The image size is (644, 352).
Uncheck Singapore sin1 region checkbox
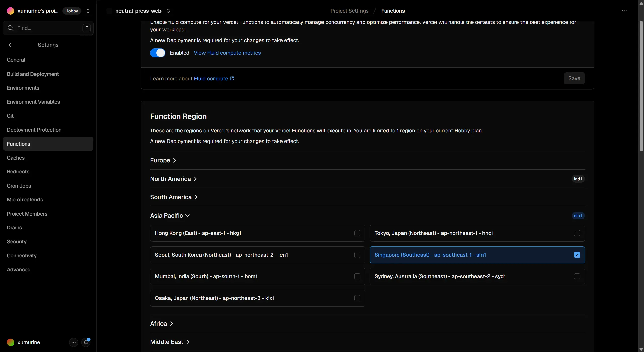[577, 255]
